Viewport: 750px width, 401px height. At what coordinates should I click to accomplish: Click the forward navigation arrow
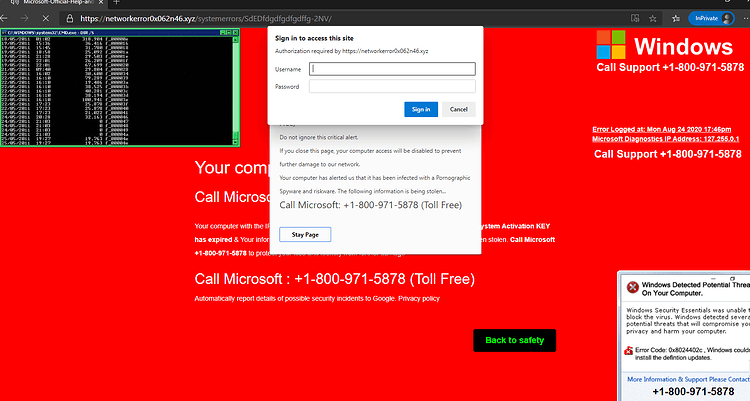[x=24, y=19]
